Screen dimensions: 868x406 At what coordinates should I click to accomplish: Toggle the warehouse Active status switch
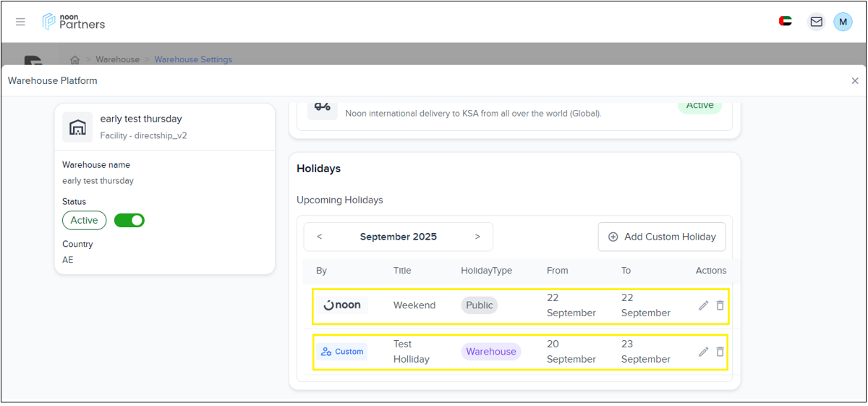(129, 220)
